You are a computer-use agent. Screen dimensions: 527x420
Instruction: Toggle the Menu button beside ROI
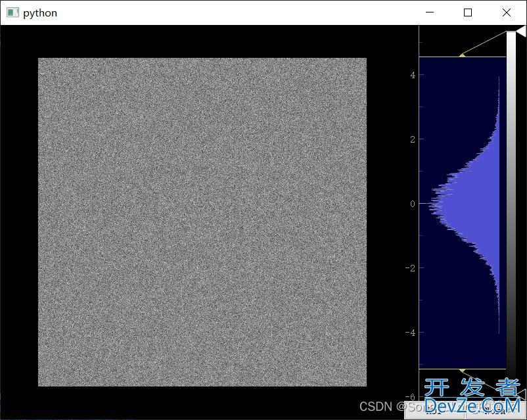(x=495, y=410)
